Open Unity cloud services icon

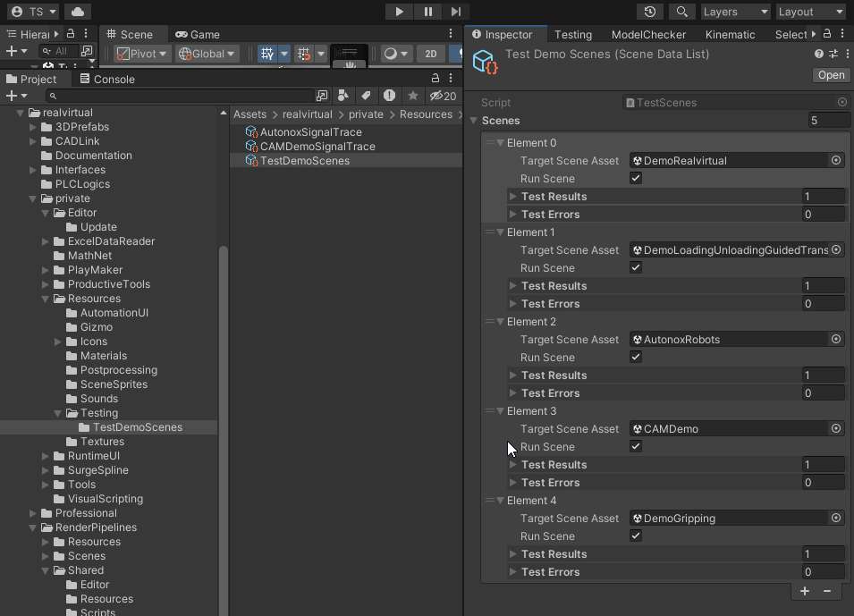tap(78, 12)
